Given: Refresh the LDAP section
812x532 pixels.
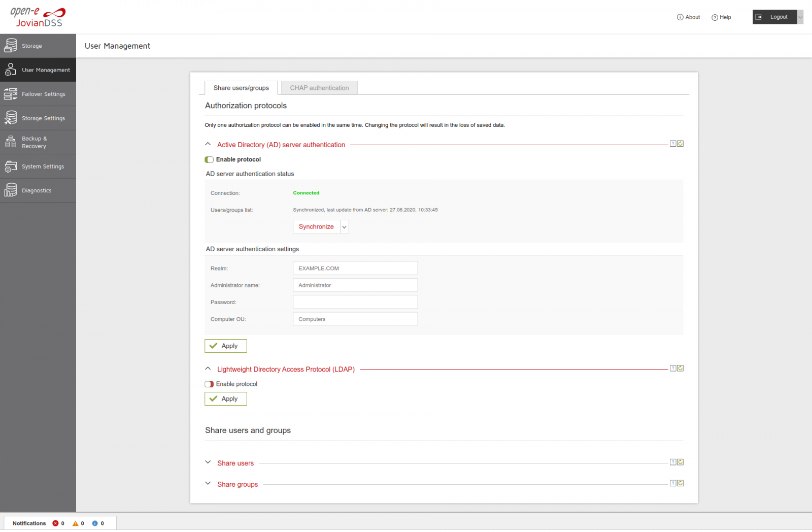Looking at the screenshot, I should (681, 368).
